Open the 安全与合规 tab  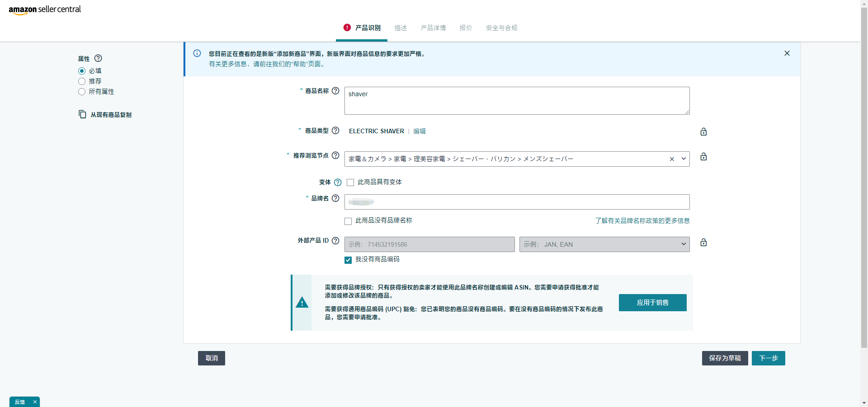coord(501,28)
